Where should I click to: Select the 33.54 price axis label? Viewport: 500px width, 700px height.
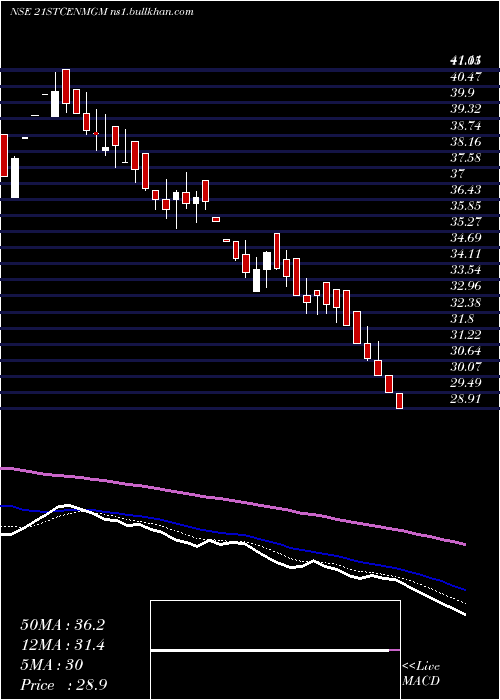point(466,270)
